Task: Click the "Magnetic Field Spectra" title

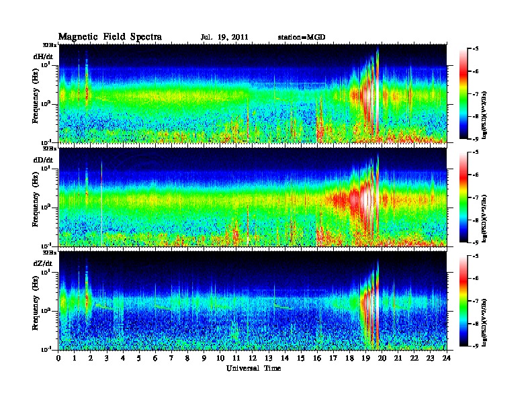Action: point(110,37)
